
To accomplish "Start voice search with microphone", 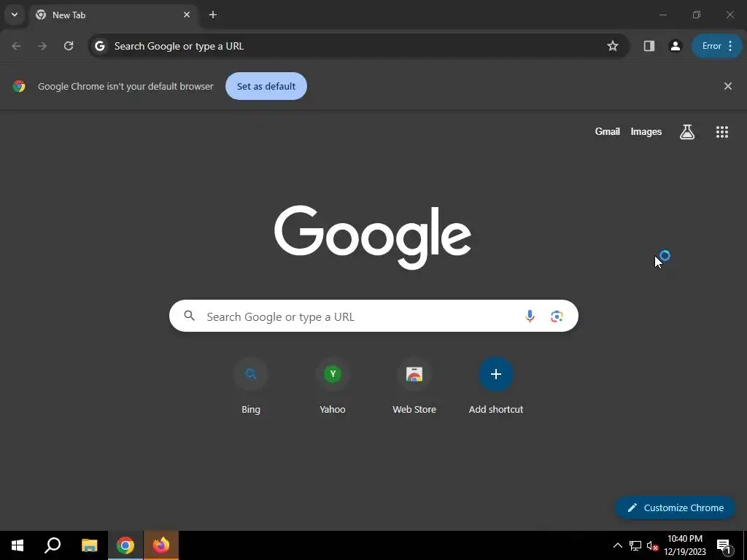I will coord(530,316).
